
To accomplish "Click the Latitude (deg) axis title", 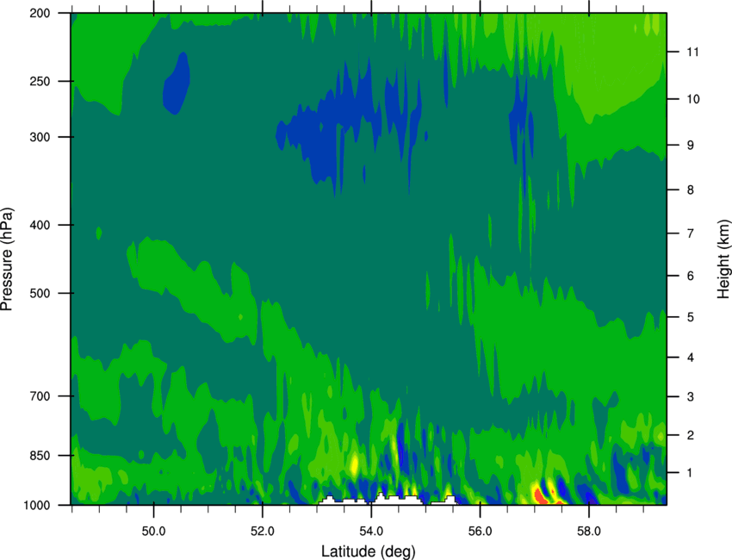I will click(x=370, y=550).
